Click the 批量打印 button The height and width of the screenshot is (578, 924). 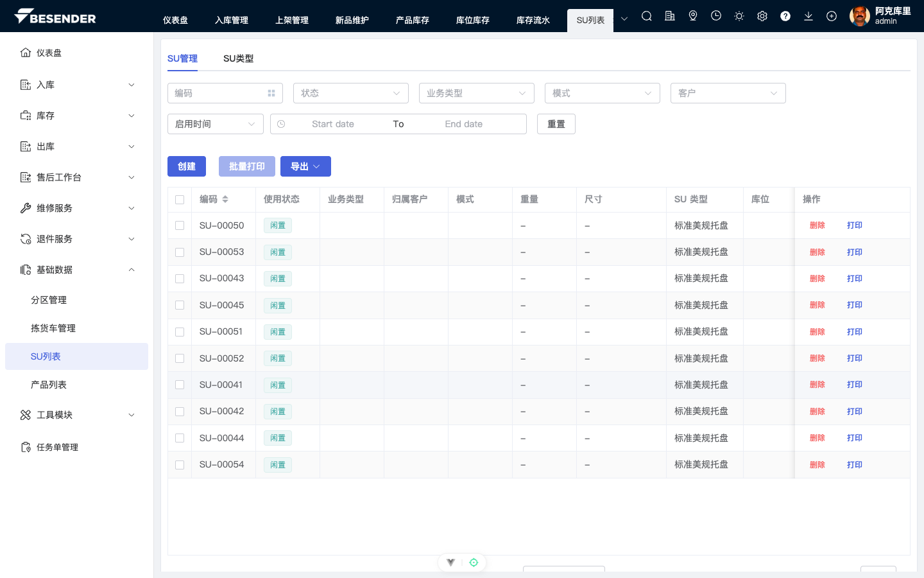click(247, 166)
